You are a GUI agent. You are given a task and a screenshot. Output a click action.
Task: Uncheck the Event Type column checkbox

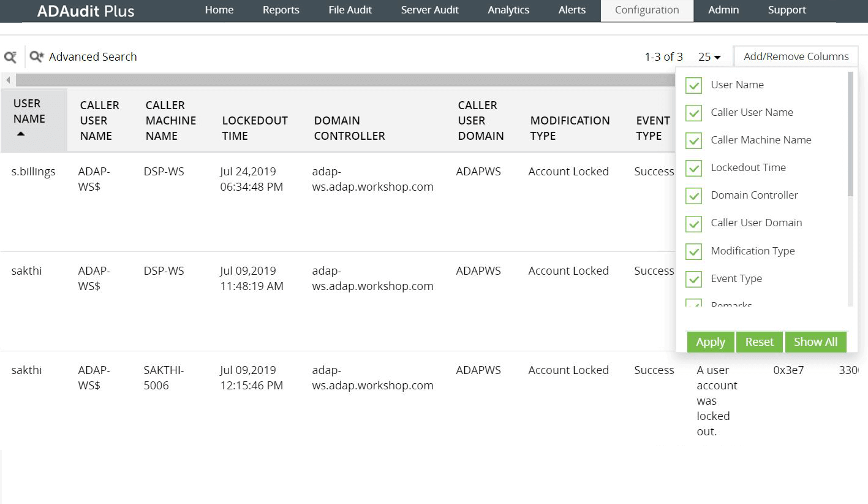(693, 279)
